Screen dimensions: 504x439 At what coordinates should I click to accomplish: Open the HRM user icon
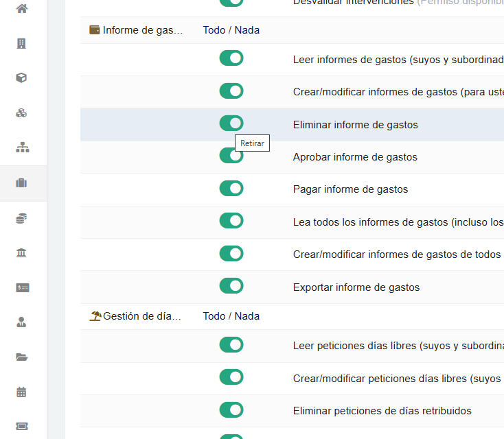22,322
